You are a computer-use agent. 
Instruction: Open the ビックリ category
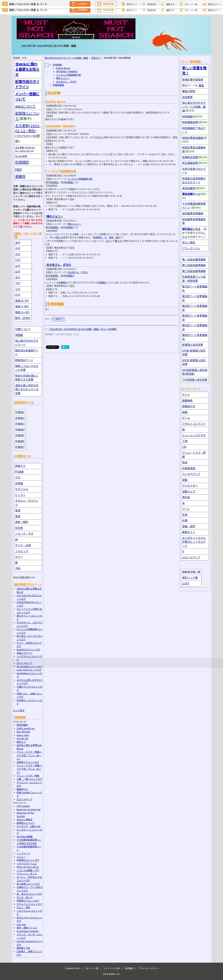click(x=20, y=495)
